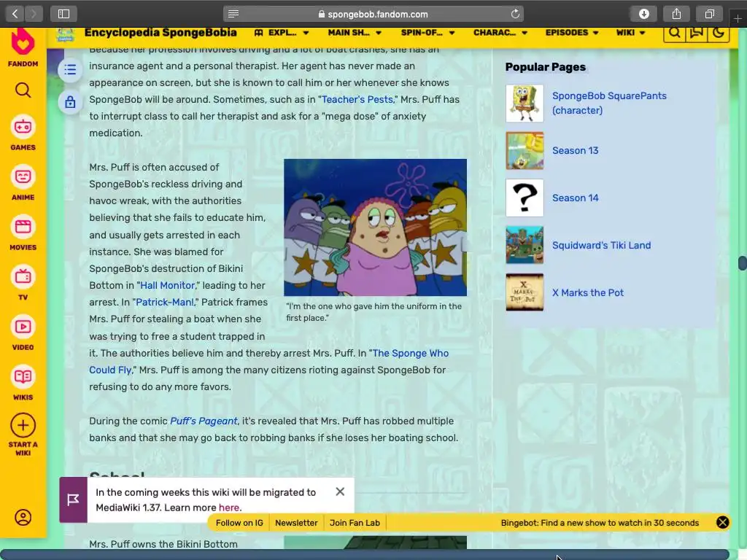Open the Safari downloads icon
747x560 pixels.
pyautogui.click(x=643, y=14)
